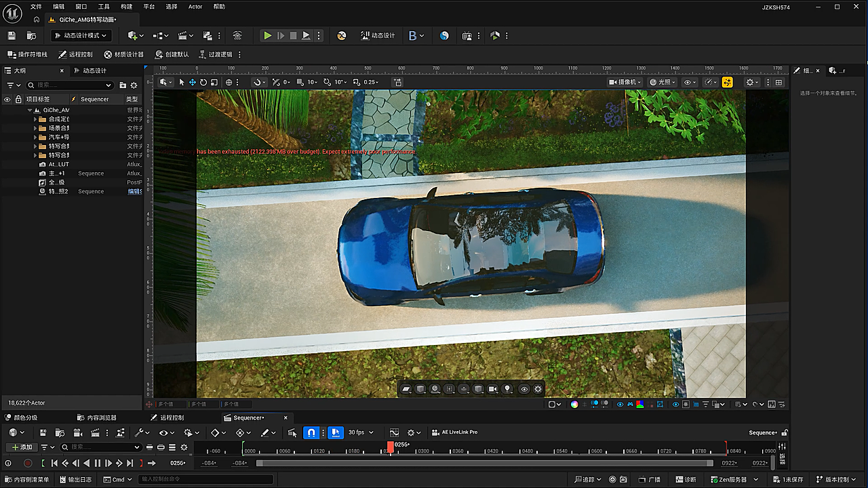This screenshot has width=868, height=488.
Task: Open the 30 fps frame rate dropdown
Action: [361, 432]
